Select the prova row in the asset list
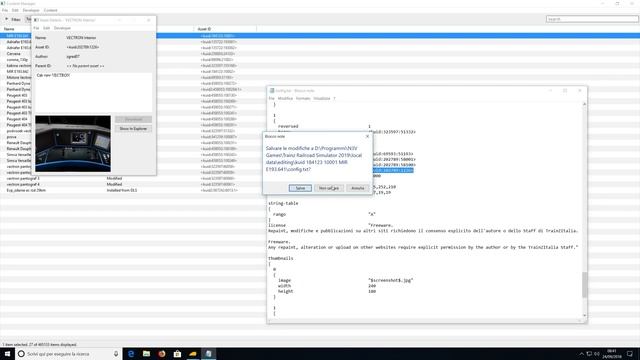Image resolution: width=640 pixels, height=360 pixels. point(11,137)
